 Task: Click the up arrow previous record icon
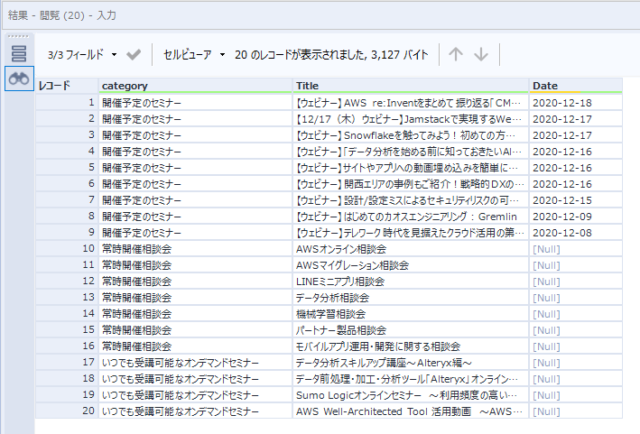(x=456, y=54)
